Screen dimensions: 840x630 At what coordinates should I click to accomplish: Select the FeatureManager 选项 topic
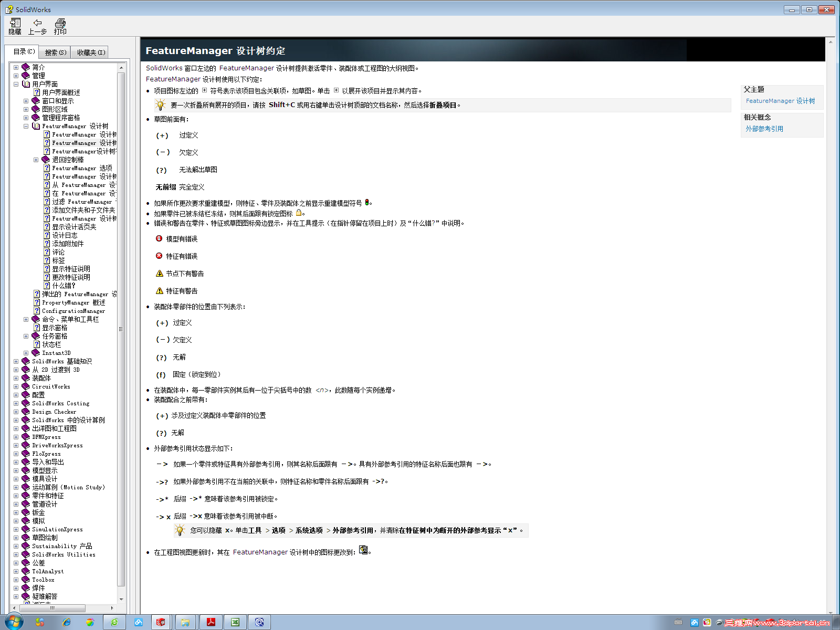(82, 168)
